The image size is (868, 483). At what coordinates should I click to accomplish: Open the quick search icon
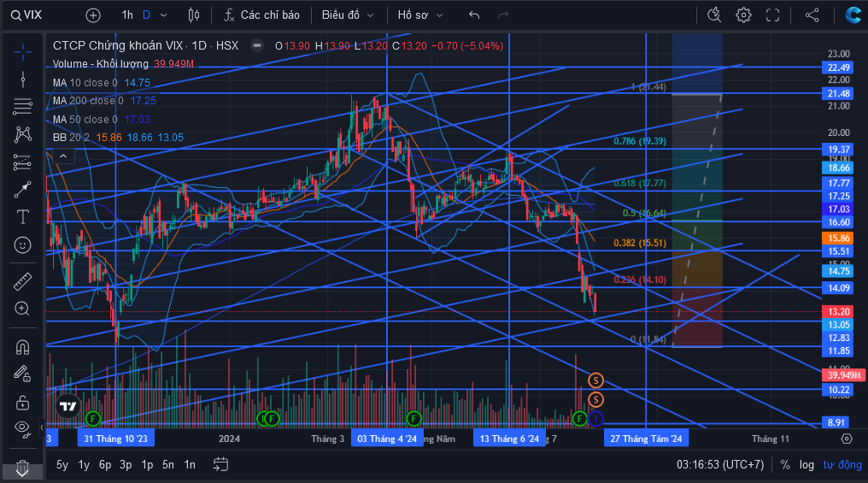coord(714,15)
